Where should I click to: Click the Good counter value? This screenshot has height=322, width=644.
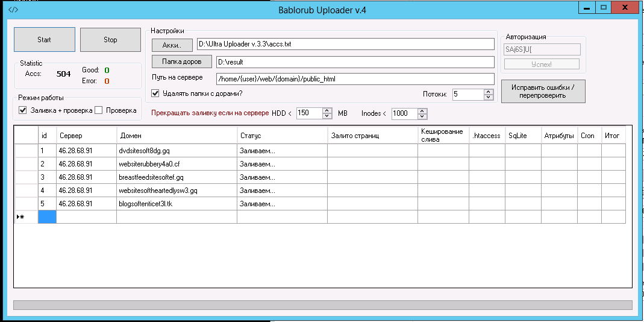pos(107,71)
